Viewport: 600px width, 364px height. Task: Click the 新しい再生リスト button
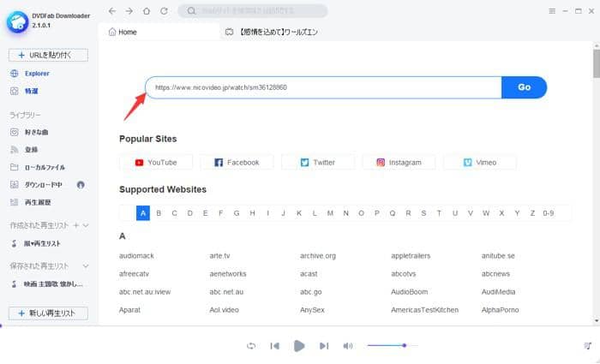click(48, 313)
